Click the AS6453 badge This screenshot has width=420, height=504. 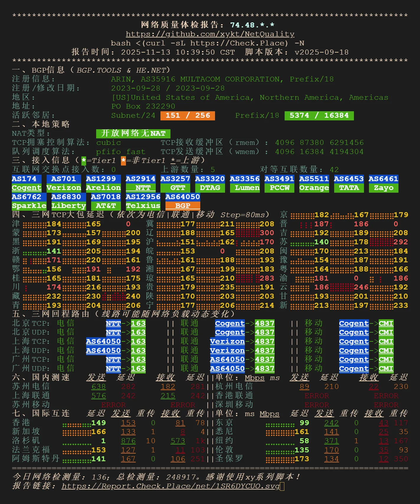[x=349, y=179]
